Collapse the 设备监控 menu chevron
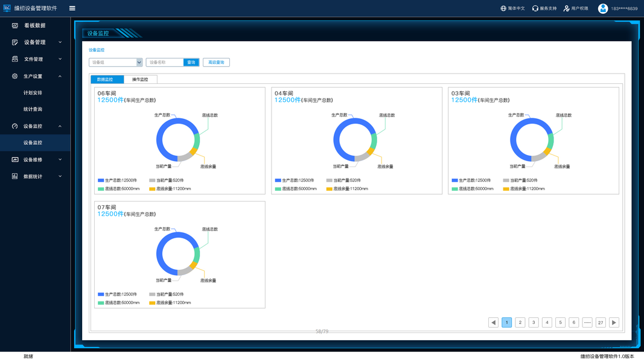Viewport: 644px width, 362px height. point(60,126)
